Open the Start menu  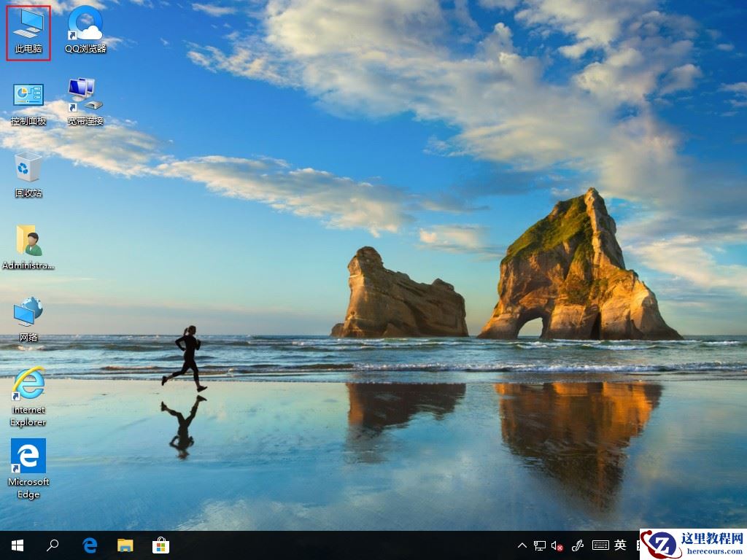click(15, 545)
